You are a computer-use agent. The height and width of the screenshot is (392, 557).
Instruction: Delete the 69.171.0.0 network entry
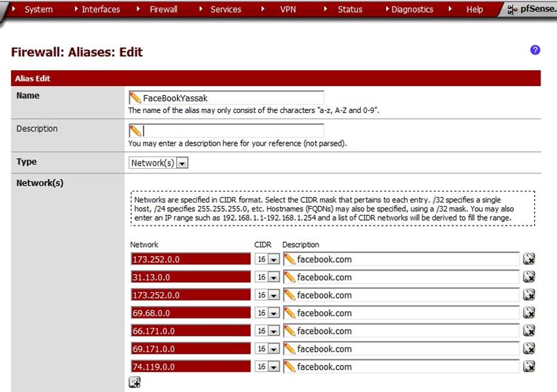[529, 348]
